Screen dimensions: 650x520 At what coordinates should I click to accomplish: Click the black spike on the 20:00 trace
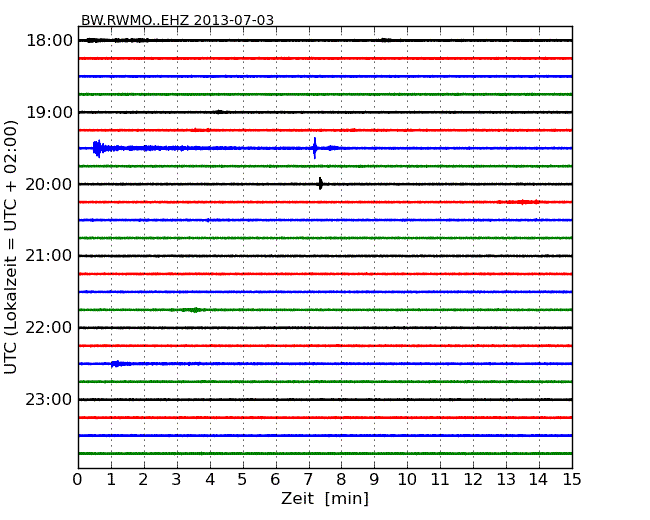pos(320,184)
